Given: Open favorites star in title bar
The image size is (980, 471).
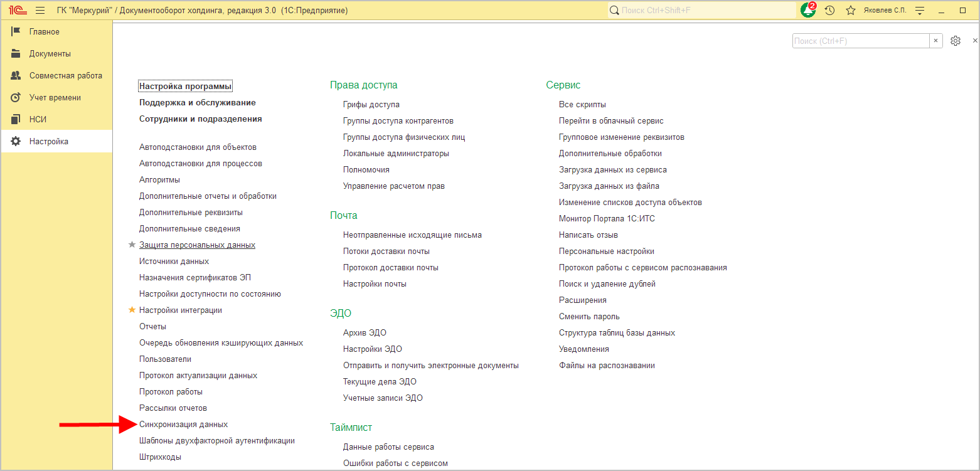Looking at the screenshot, I should pos(850,10).
